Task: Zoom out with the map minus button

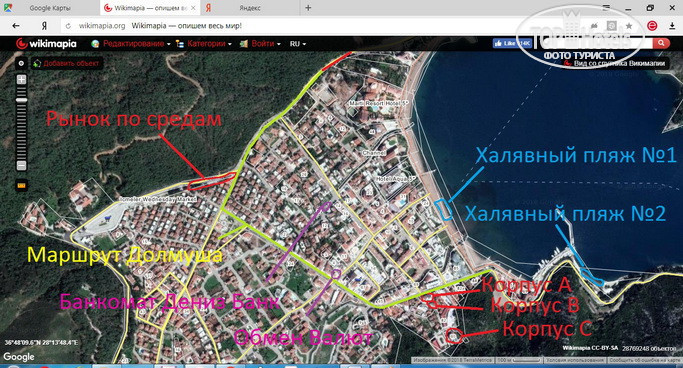Action: click(21, 165)
